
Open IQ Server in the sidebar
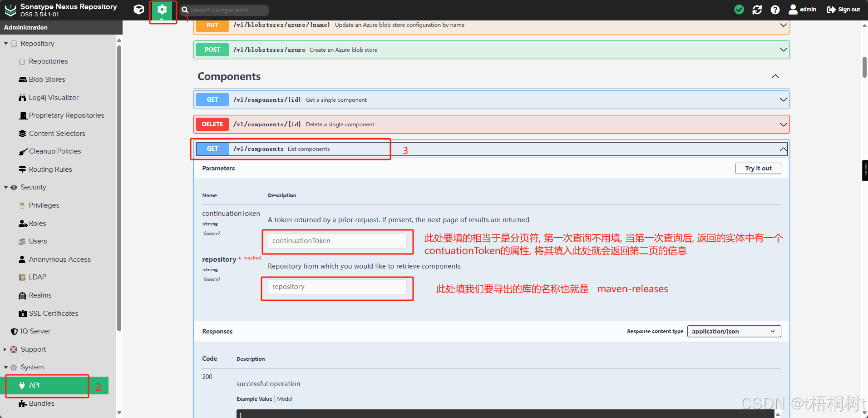tap(35, 331)
